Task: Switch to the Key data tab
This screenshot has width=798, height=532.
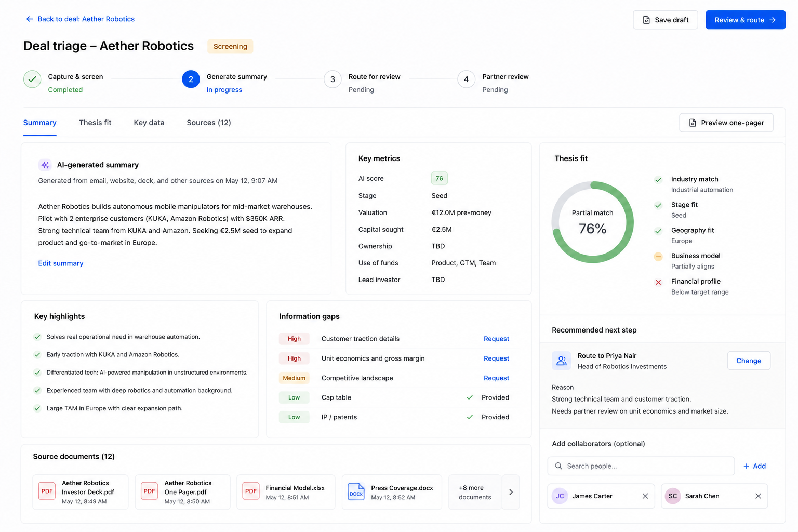Action: click(x=149, y=123)
